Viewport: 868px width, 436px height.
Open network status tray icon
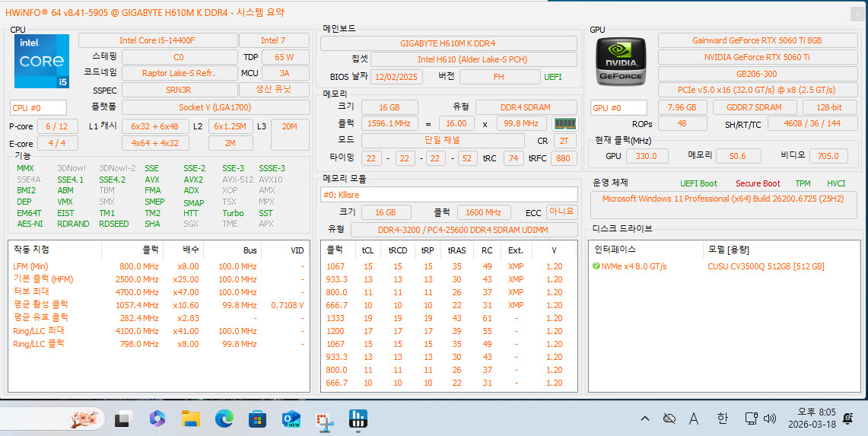[751, 418]
